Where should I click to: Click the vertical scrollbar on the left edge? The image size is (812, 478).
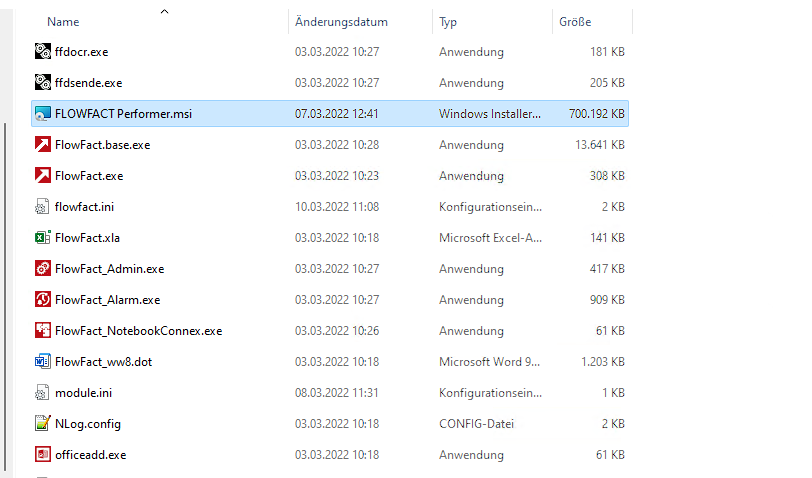[5, 297]
